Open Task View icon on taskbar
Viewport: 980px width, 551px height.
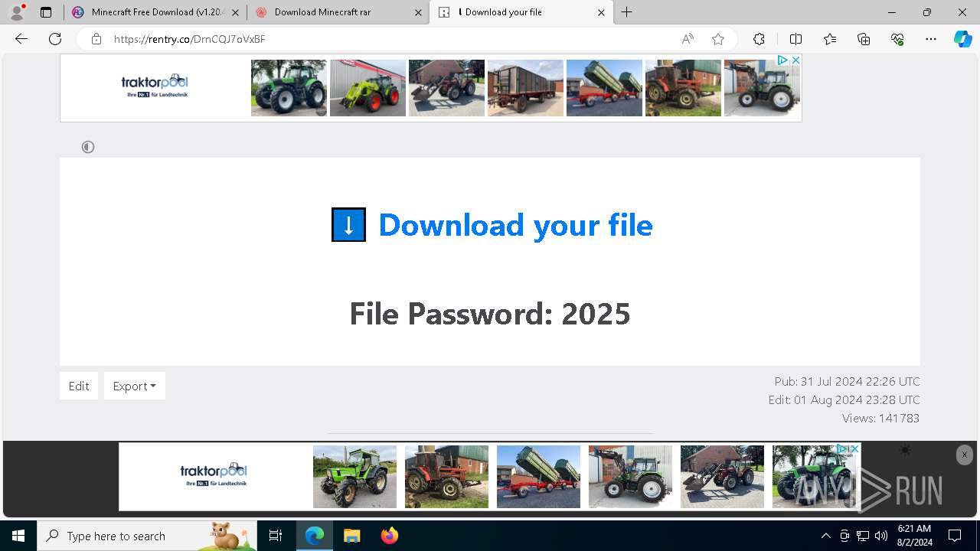[x=276, y=536]
